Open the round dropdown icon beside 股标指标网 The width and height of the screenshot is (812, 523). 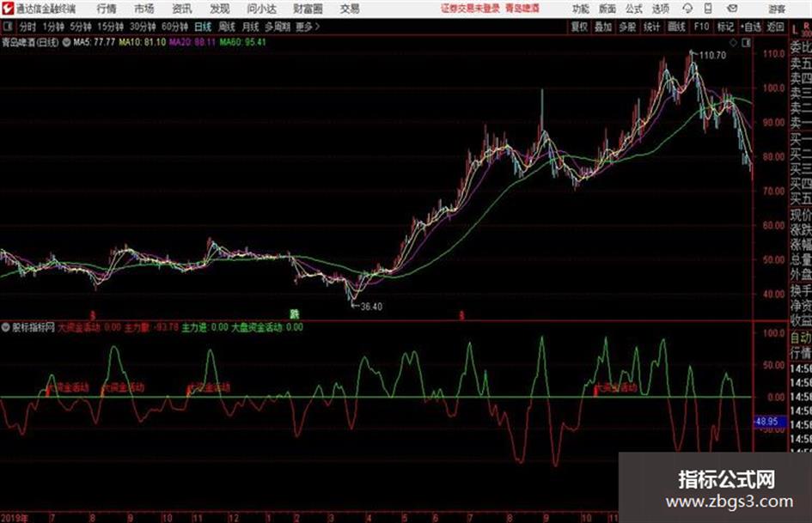6,327
